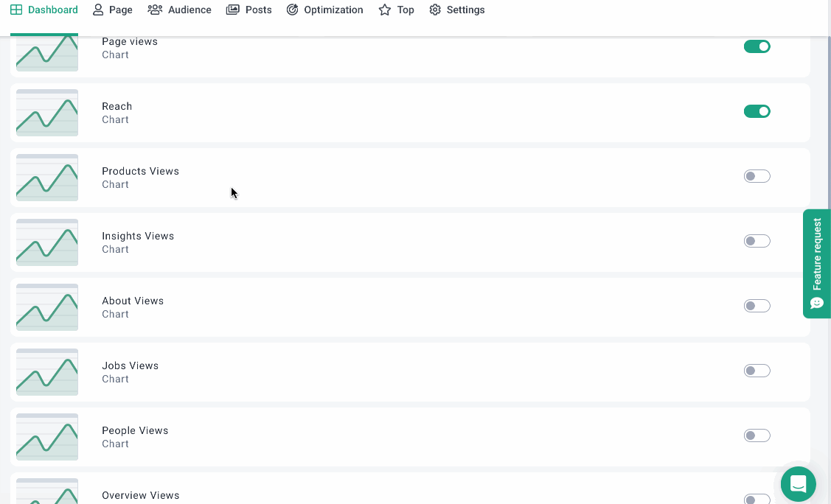Click the Jobs Views chart title
The image size is (831, 504).
(x=130, y=365)
